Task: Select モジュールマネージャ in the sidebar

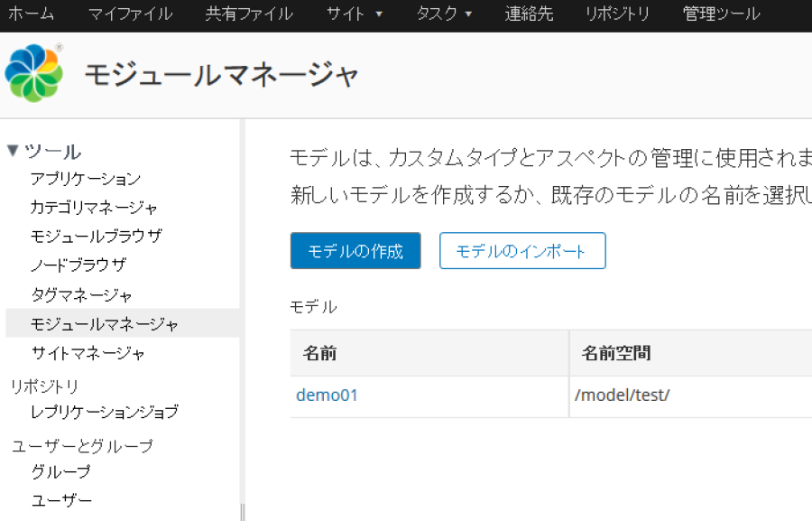Action: point(122,323)
